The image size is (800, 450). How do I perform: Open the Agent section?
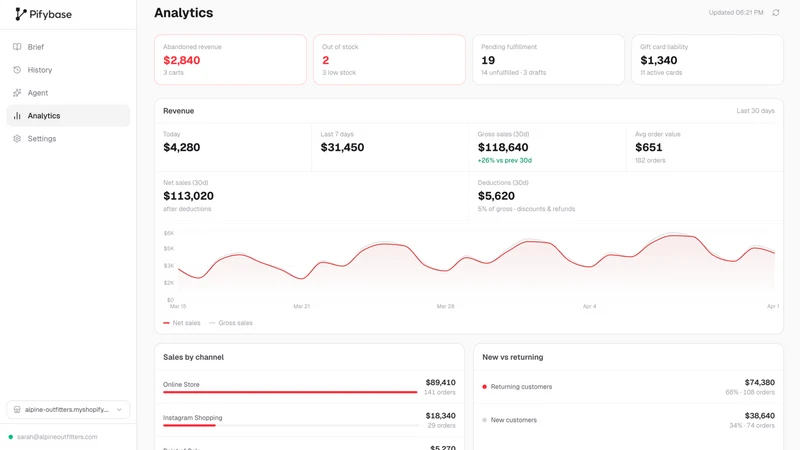coord(68,93)
